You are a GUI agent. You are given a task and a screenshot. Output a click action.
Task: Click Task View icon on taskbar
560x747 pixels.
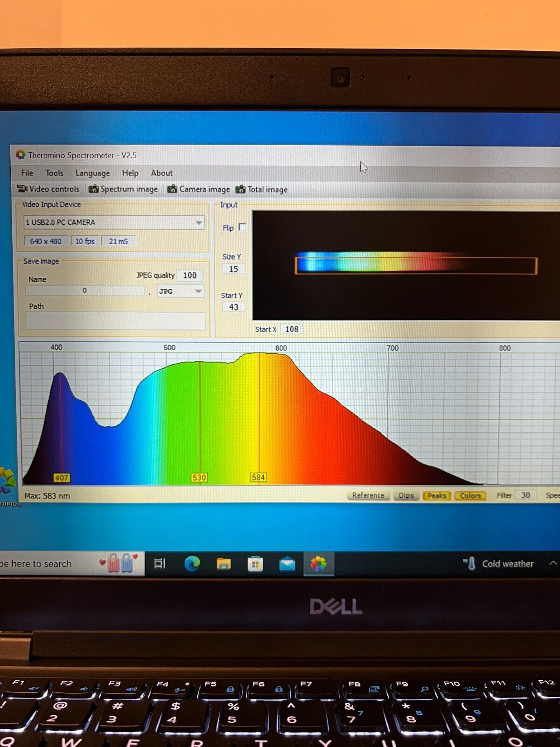tap(160, 564)
